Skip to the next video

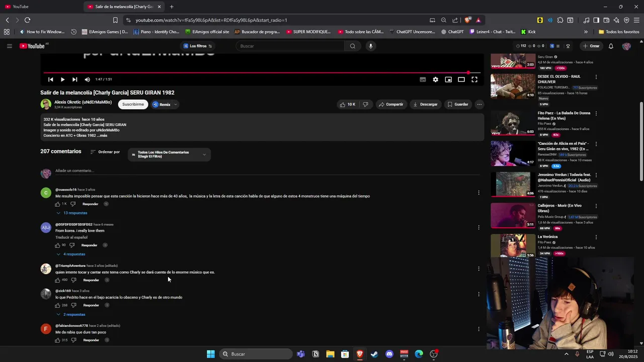click(x=74, y=79)
